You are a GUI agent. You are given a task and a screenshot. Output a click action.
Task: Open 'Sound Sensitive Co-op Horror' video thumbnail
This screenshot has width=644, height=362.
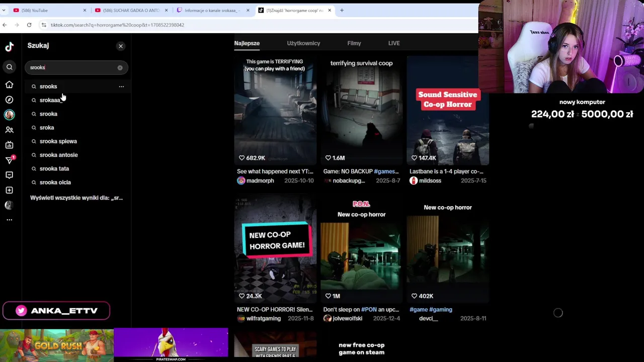[448, 110]
